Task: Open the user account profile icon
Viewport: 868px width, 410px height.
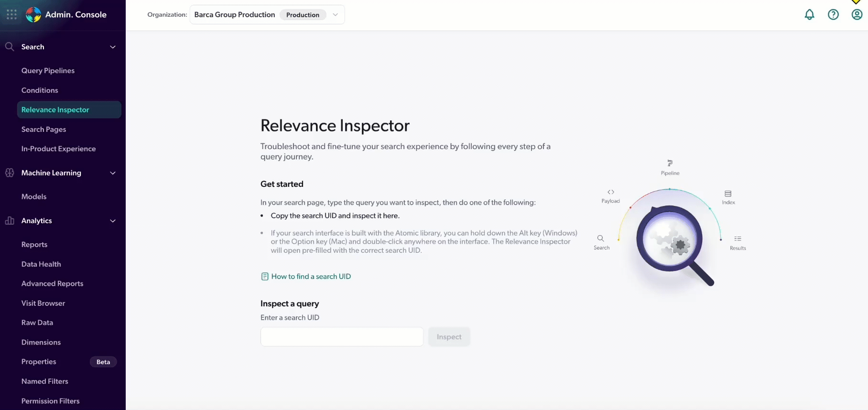Action: 857,14
